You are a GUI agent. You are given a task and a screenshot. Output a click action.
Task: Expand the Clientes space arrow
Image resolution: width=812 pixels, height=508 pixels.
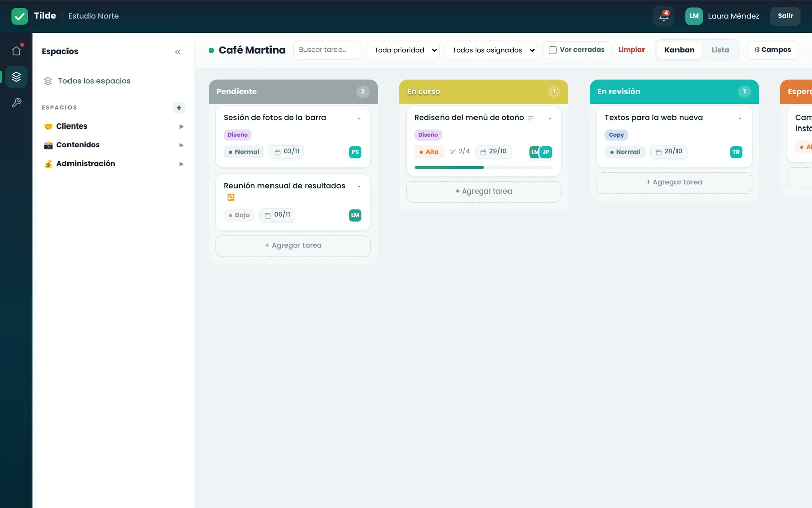[181, 126]
